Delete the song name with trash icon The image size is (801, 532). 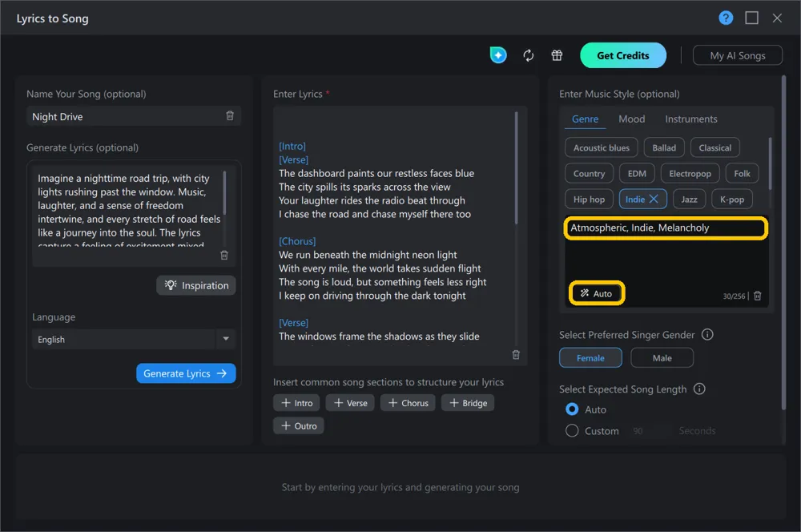pyautogui.click(x=230, y=116)
